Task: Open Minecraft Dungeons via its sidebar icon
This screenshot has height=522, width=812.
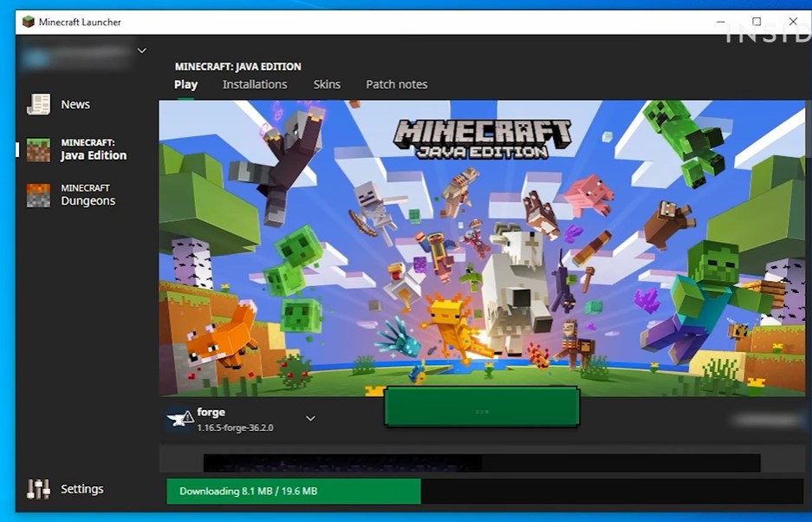Action: click(x=38, y=195)
